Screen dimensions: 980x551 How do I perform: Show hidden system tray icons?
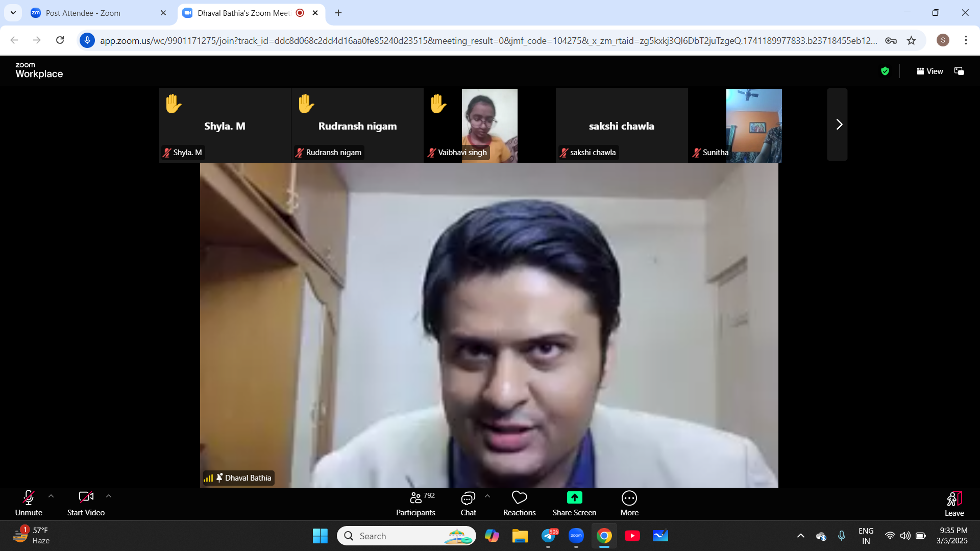click(801, 536)
